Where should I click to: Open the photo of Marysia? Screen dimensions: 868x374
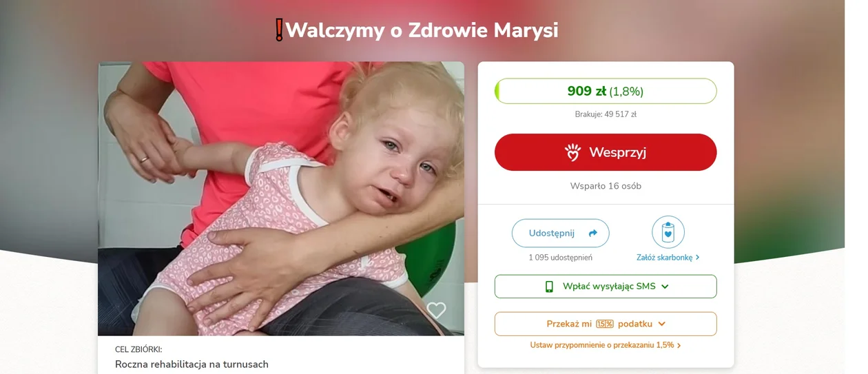(x=281, y=198)
